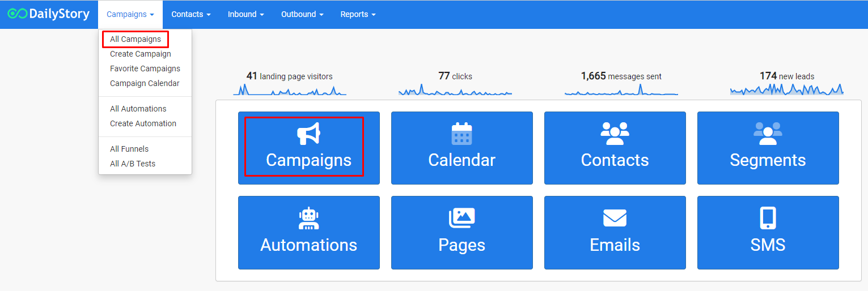Screen dimensions: 868x291
Task: Click the DailyStory infinity logo icon
Action: [x=17, y=14]
